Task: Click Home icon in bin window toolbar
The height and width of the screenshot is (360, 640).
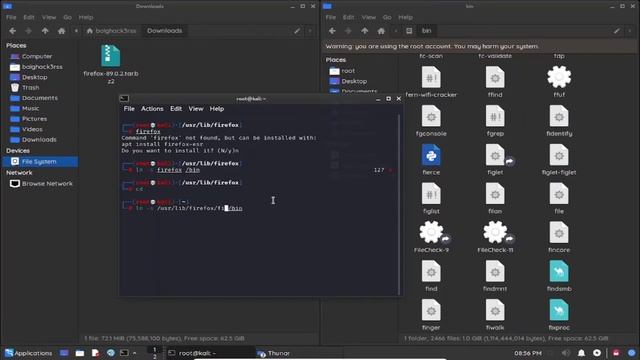Action: point(381,31)
